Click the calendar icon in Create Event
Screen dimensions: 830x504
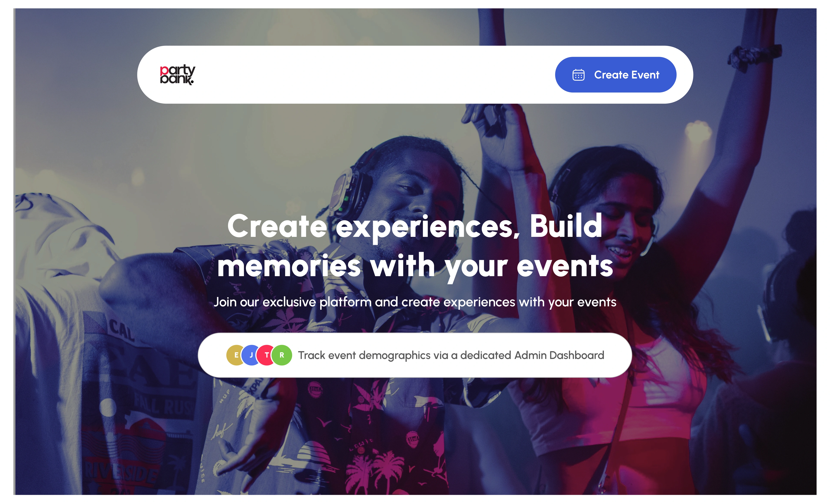tap(578, 75)
